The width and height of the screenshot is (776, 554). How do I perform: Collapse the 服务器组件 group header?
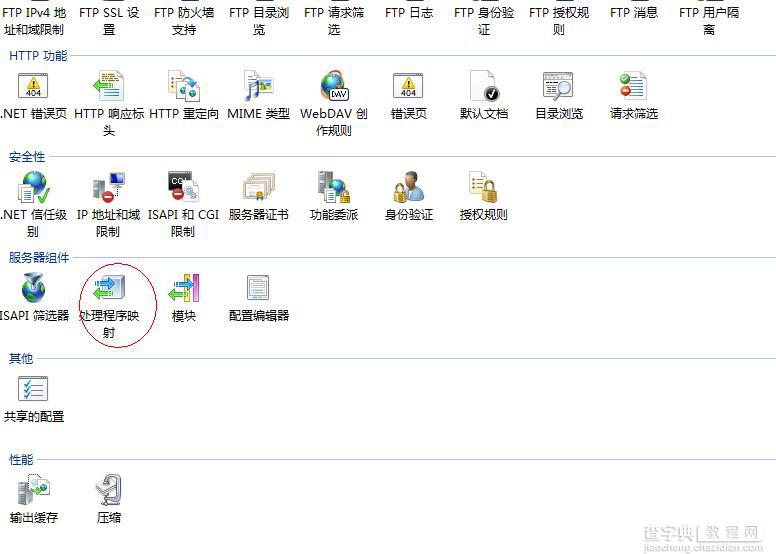point(39,257)
